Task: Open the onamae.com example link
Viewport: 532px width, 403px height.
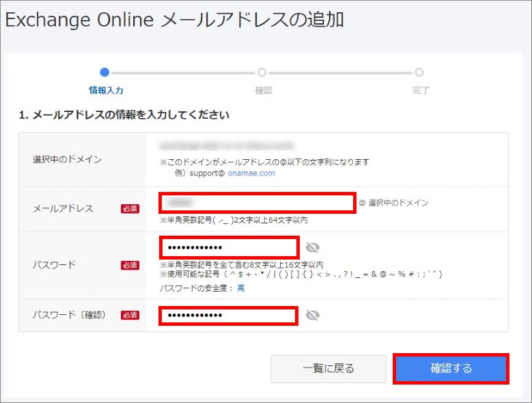Action: (251, 173)
